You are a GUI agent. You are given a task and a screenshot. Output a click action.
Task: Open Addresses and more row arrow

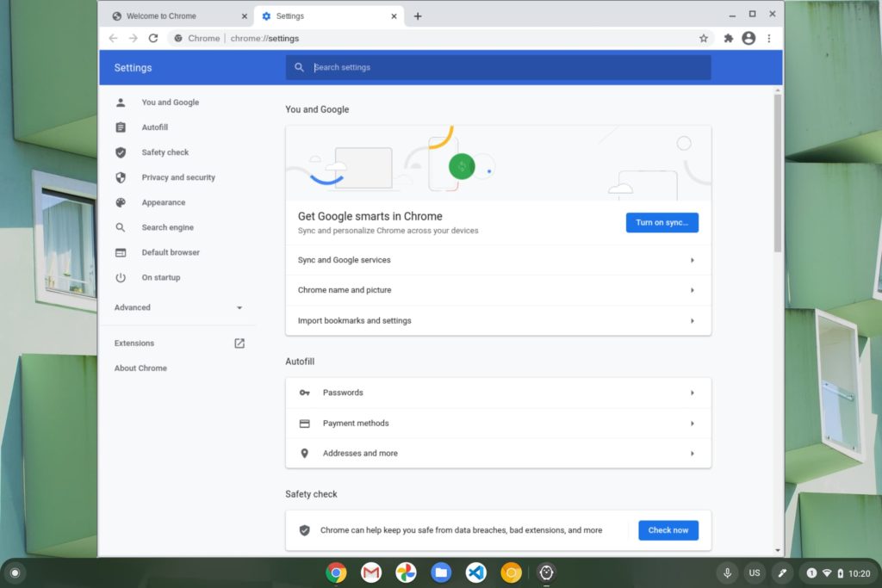point(692,454)
